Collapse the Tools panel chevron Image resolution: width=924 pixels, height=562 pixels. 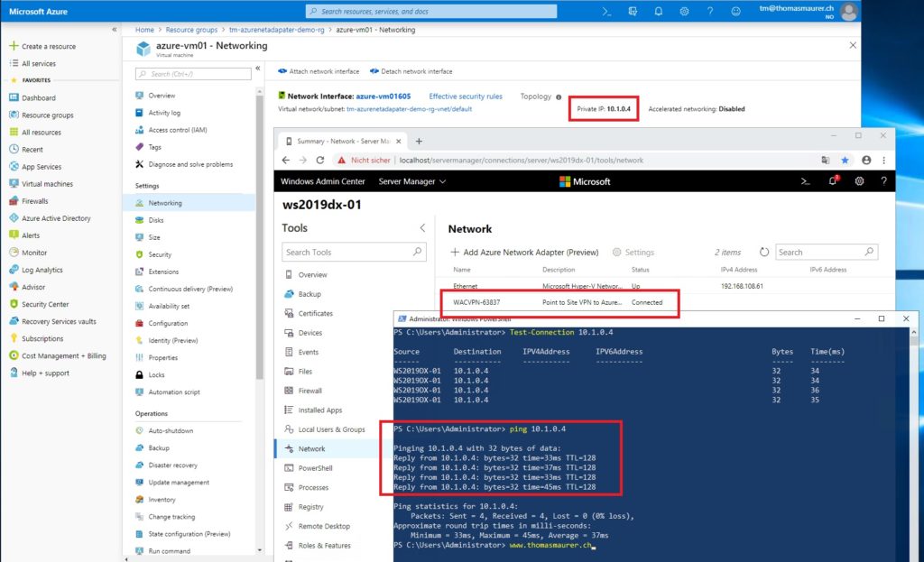coord(422,228)
